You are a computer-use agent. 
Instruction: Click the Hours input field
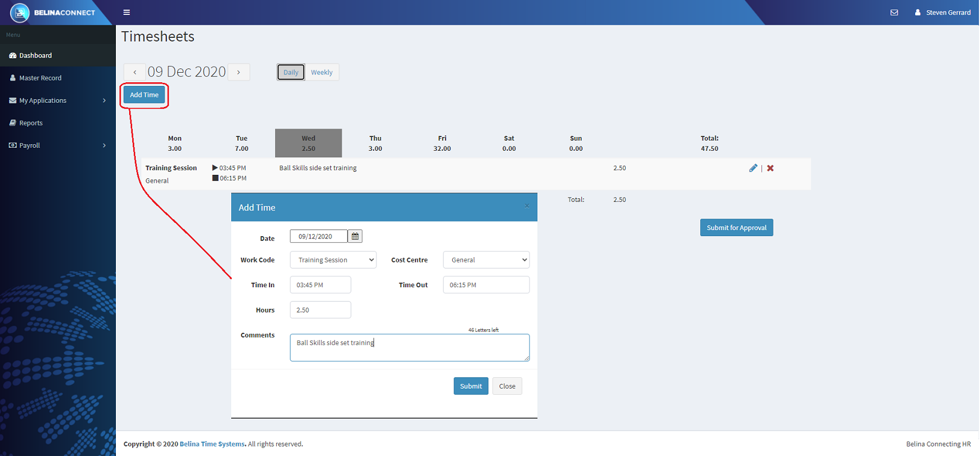321,310
